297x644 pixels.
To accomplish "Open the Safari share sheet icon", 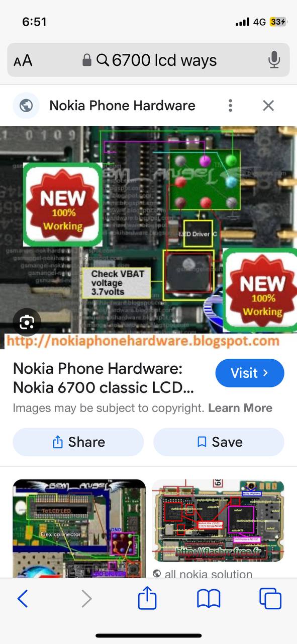I will (147, 598).
